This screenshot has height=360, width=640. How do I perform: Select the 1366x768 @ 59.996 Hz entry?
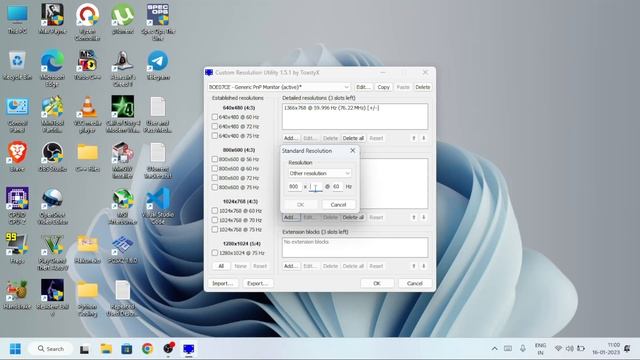point(332,108)
